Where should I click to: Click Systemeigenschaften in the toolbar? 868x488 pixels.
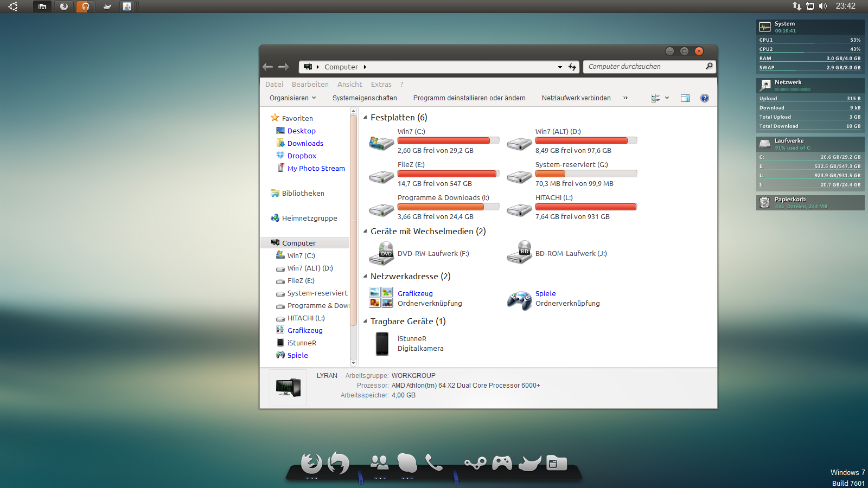pos(365,98)
